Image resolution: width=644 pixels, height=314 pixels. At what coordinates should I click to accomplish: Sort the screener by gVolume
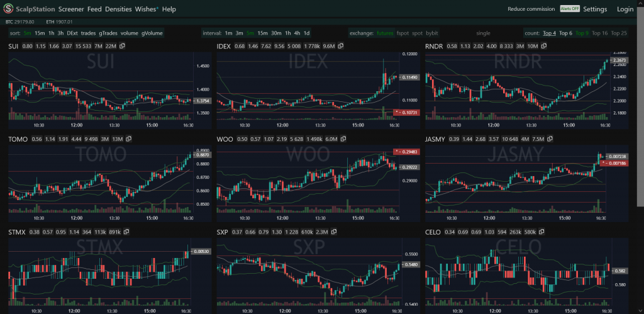(152, 33)
